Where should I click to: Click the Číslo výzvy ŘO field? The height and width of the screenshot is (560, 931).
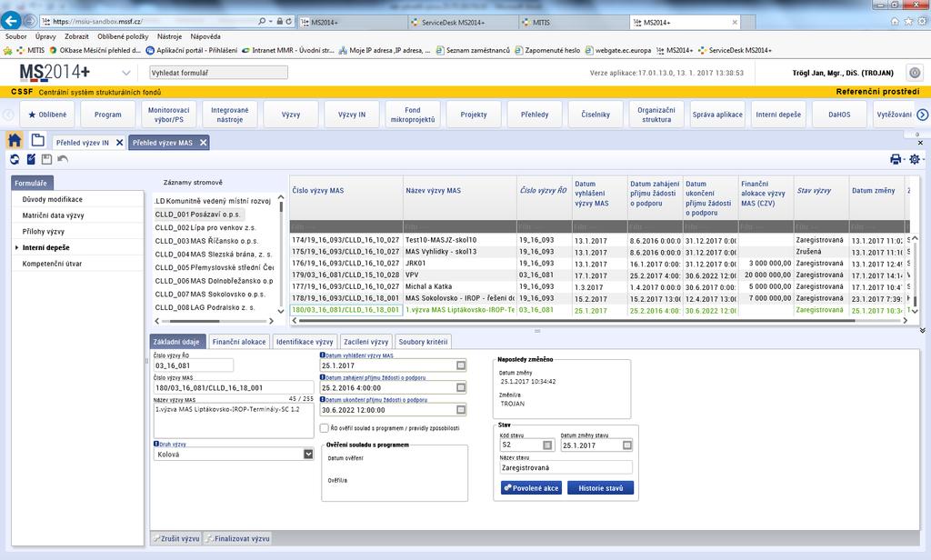pyautogui.click(x=193, y=365)
